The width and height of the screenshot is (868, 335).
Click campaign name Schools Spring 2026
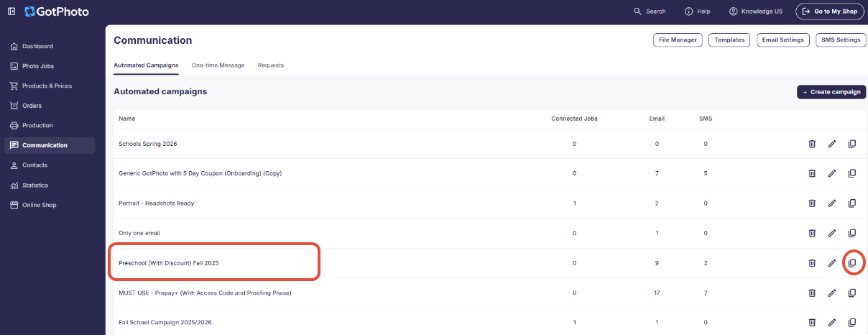coord(147,144)
